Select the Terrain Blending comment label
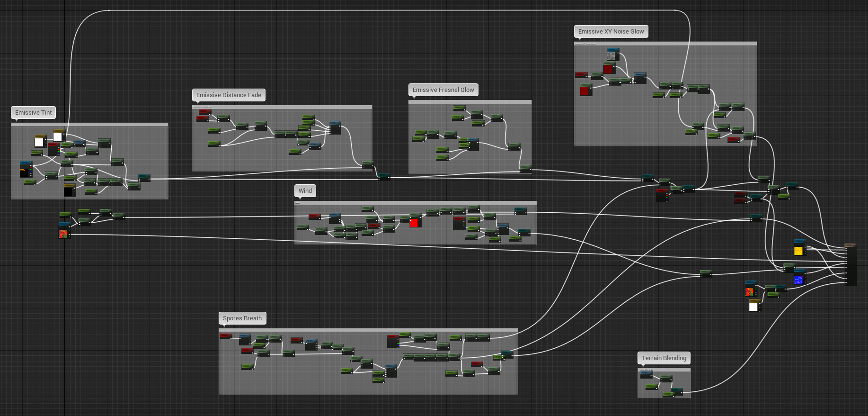868x416 pixels. pos(664,358)
